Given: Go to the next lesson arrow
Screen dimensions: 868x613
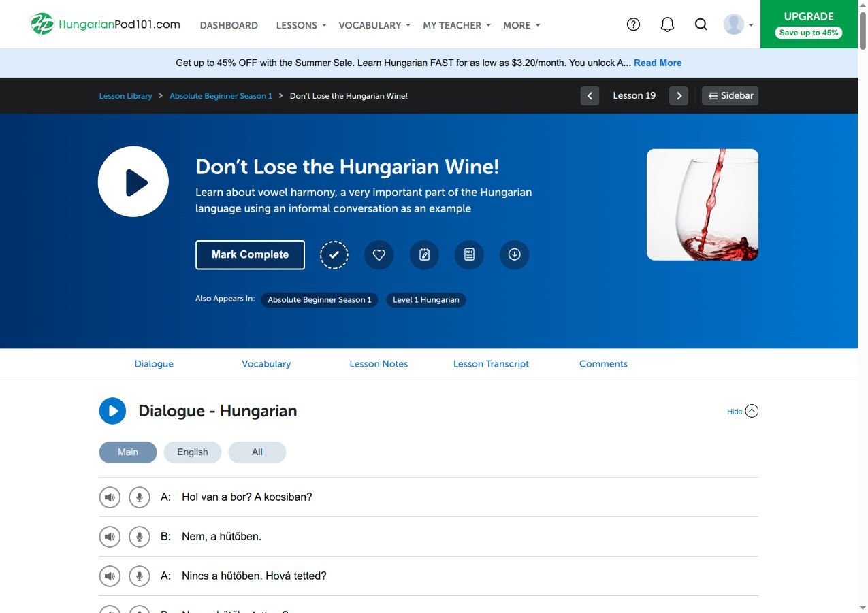Looking at the screenshot, I should pyautogui.click(x=679, y=96).
